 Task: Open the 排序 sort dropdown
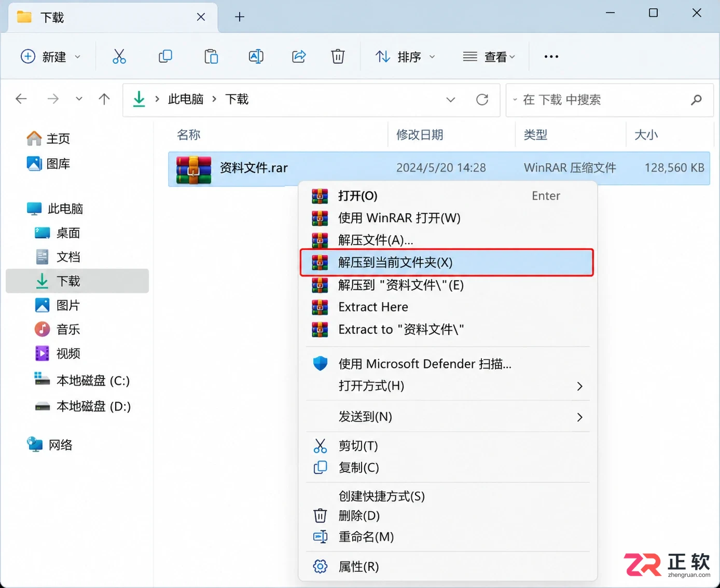click(405, 57)
